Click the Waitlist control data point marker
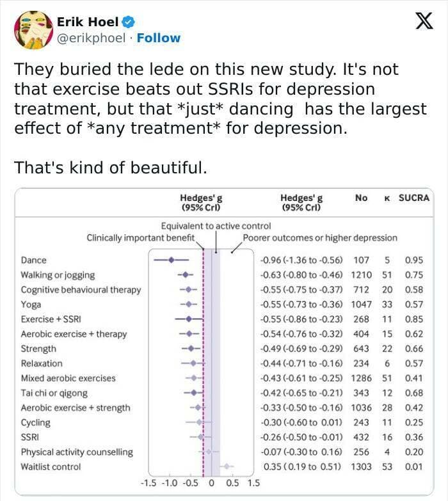 (226, 466)
